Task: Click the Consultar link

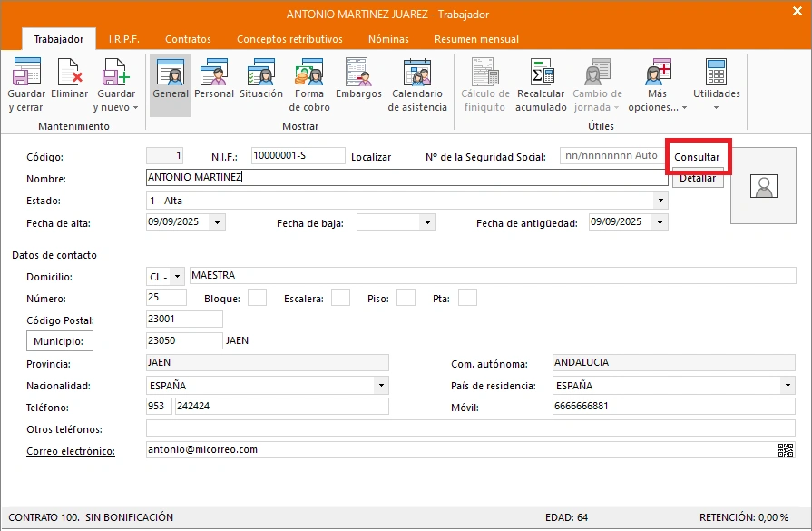Action: coord(697,157)
